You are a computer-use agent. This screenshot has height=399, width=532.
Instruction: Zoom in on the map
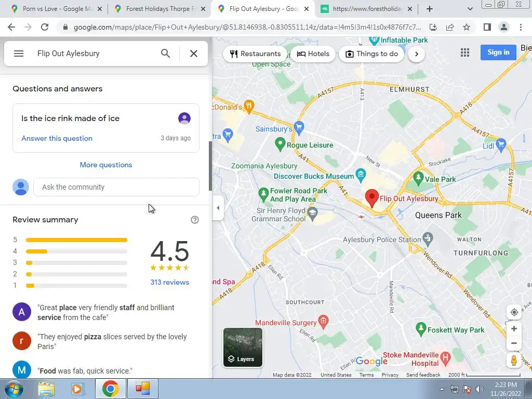[x=514, y=329]
